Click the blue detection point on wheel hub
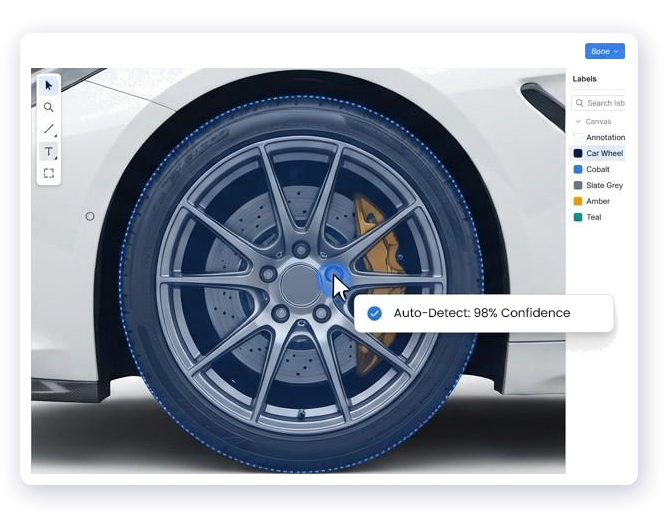This screenshot has width=672, height=525. pyautogui.click(x=333, y=276)
